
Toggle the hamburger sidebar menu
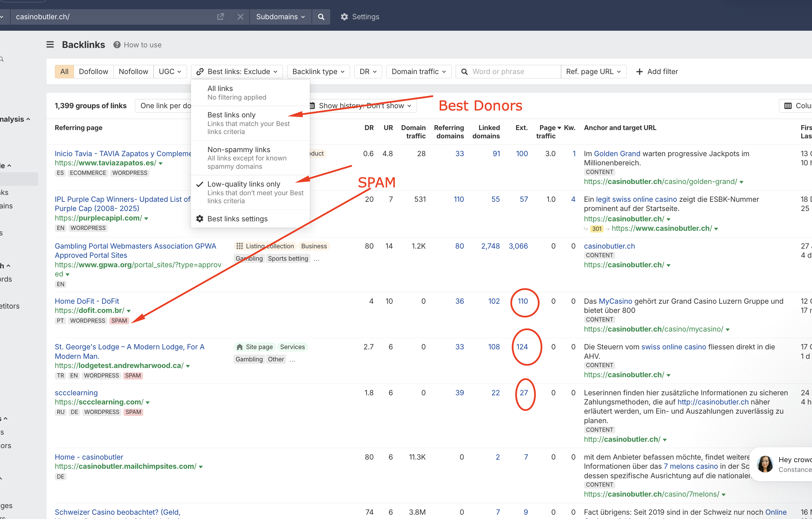[50, 44]
